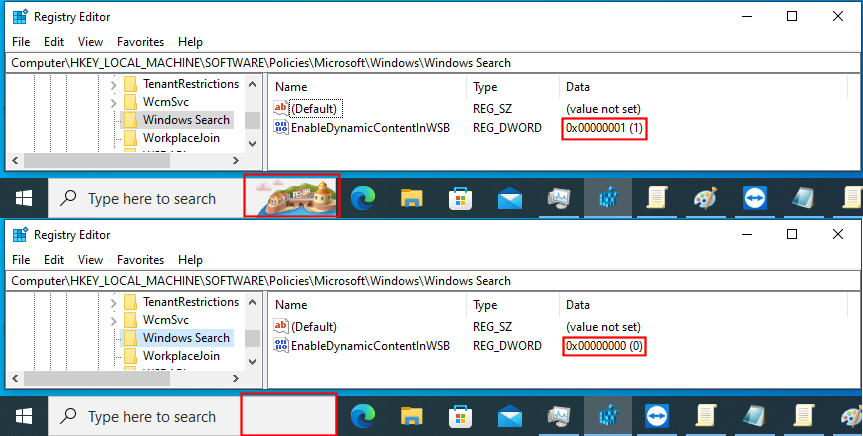The image size is (863, 436).
Task: Expand TenantRestrictions key in upper window
Action: 113,85
